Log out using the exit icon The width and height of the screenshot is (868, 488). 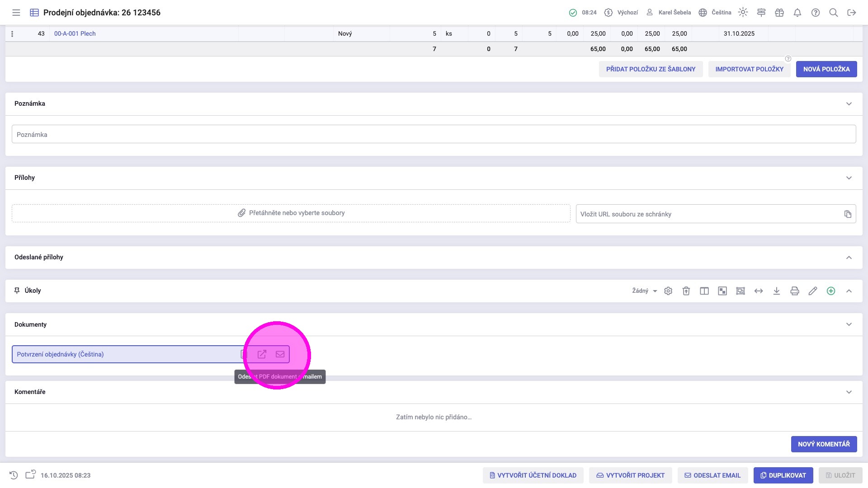[x=851, y=13]
